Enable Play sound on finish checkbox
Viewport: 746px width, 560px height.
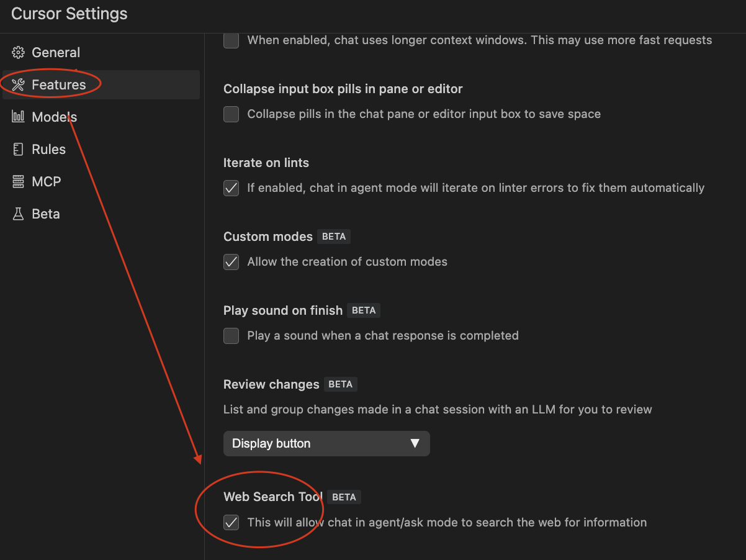coord(231,336)
